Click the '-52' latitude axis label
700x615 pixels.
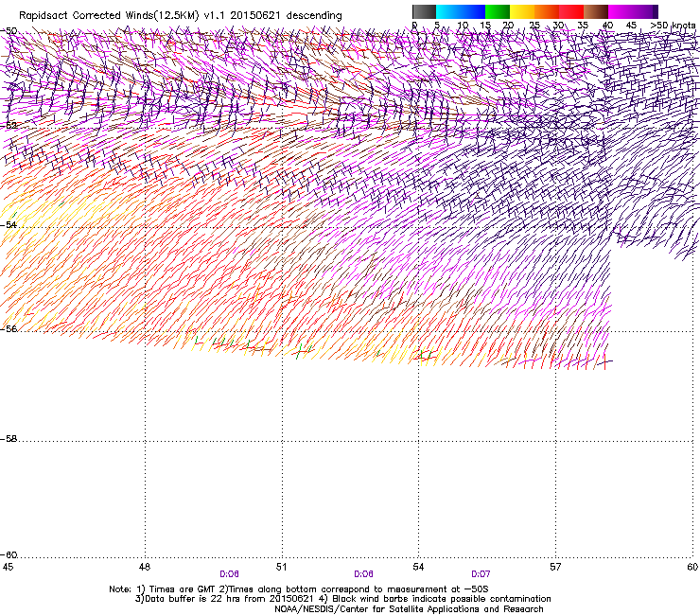pyautogui.click(x=9, y=125)
